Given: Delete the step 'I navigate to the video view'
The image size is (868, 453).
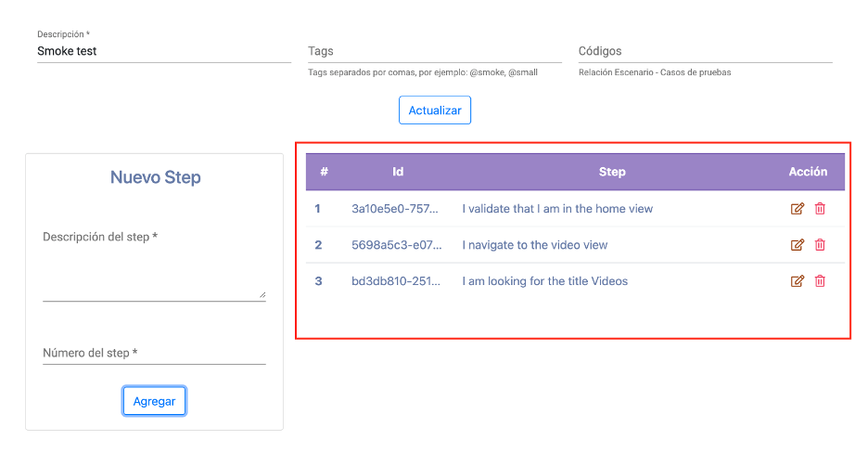Looking at the screenshot, I should [x=820, y=245].
